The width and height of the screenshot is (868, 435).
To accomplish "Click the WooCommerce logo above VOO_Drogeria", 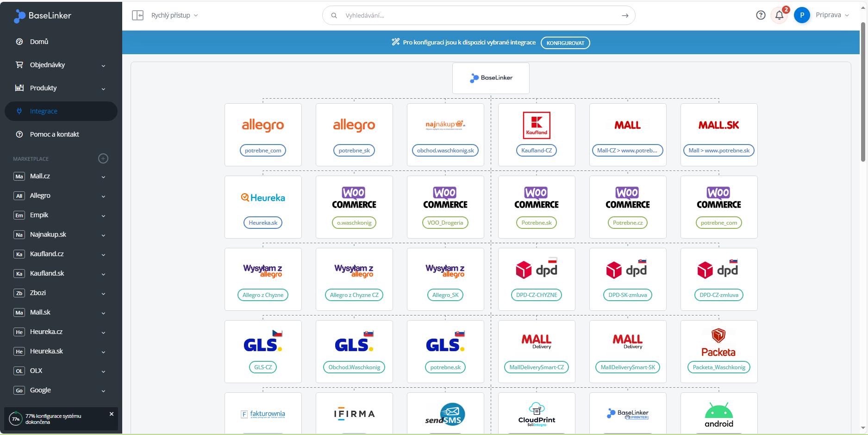I will click(x=445, y=198).
